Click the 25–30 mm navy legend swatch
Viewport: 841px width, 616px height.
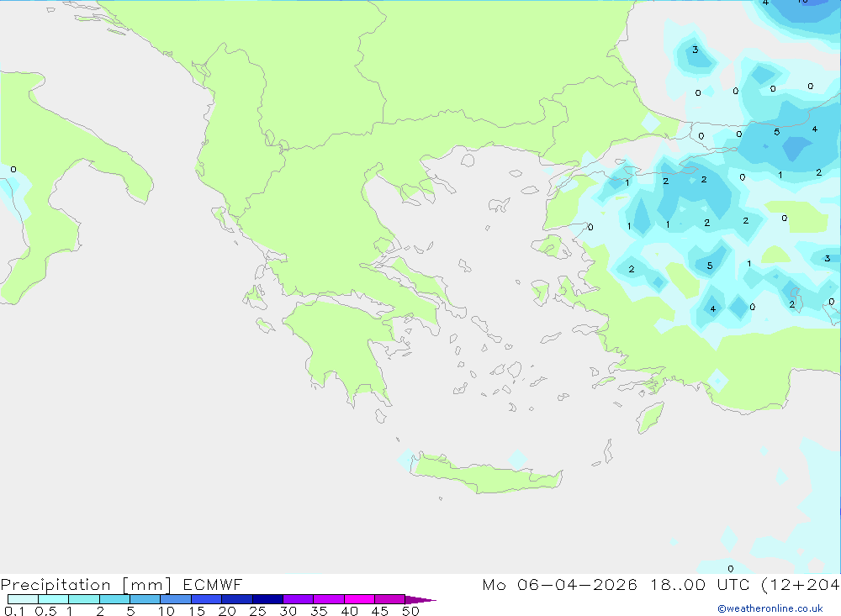(x=267, y=599)
